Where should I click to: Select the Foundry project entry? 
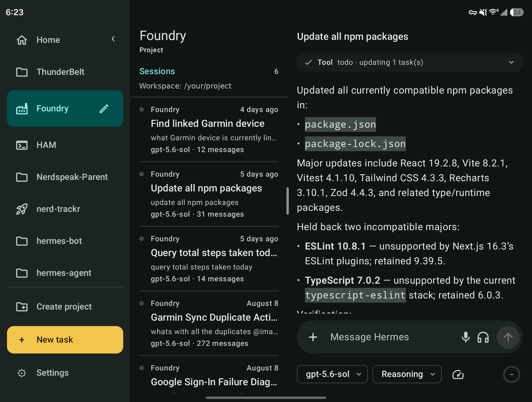tap(65, 109)
